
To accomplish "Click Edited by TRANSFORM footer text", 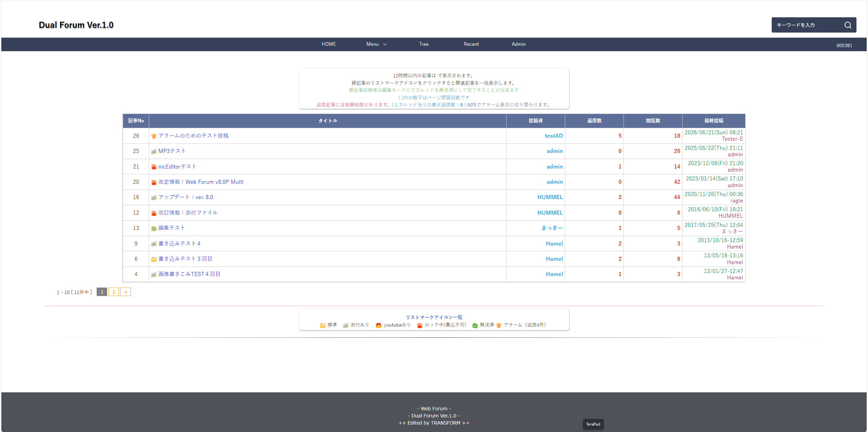I will pyautogui.click(x=434, y=423).
